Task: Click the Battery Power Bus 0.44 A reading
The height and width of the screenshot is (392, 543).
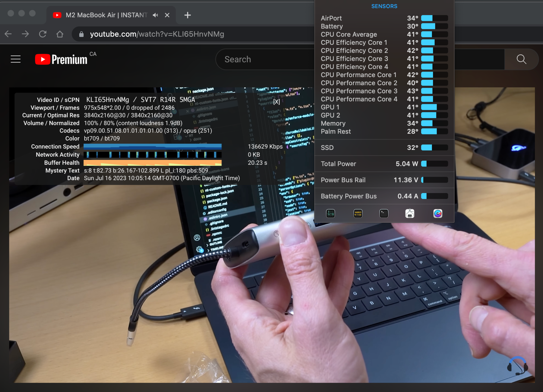Action: pyautogui.click(x=408, y=196)
